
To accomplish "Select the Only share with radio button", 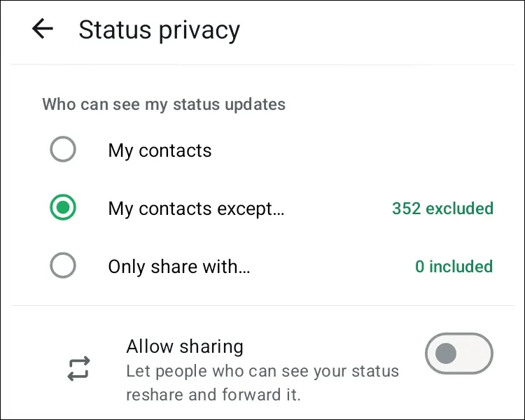I will tap(63, 266).
